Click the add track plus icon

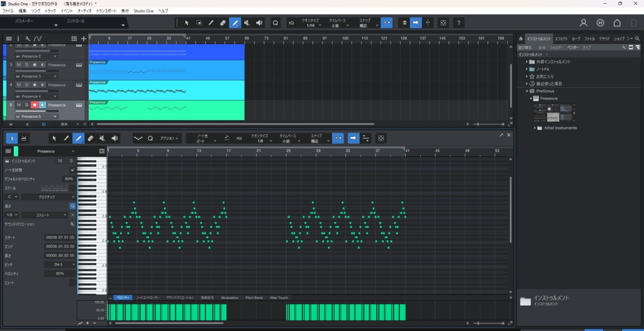(84, 38)
